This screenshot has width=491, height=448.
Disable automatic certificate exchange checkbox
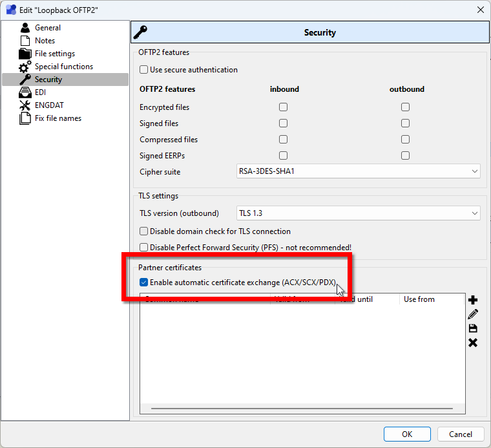[143, 283]
